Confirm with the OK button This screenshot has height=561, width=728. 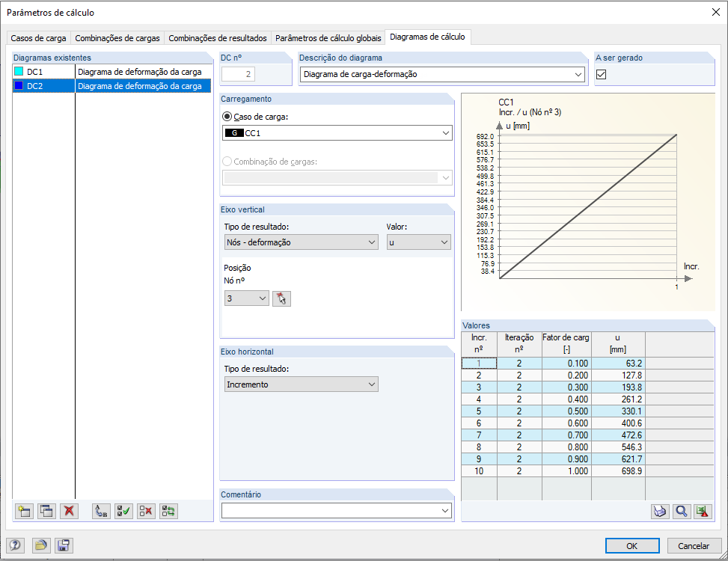pyautogui.click(x=632, y=546)
